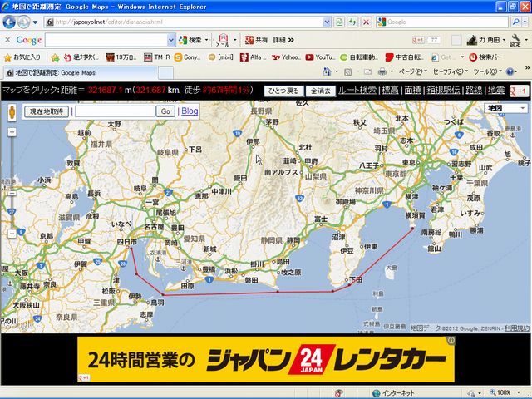Open the セーフティ(S) menu
The image size is (532, 399).
451,71
